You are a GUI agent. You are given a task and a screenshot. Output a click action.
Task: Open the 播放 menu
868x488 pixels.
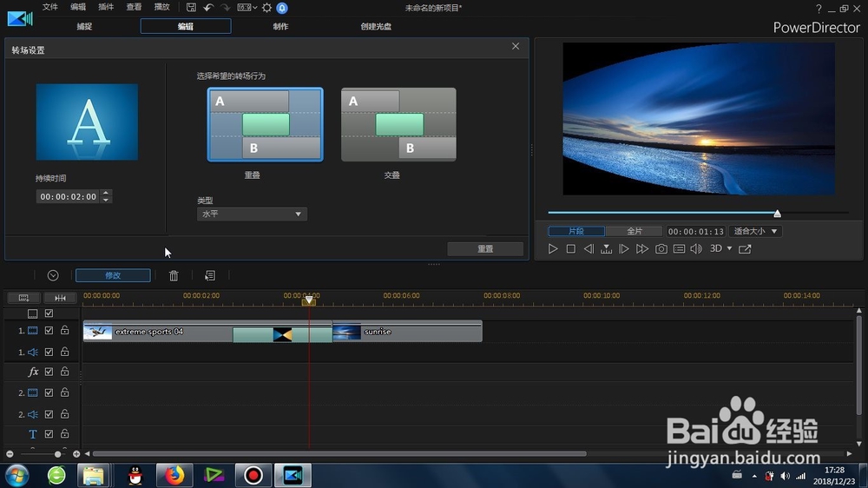tap(161, 7)
